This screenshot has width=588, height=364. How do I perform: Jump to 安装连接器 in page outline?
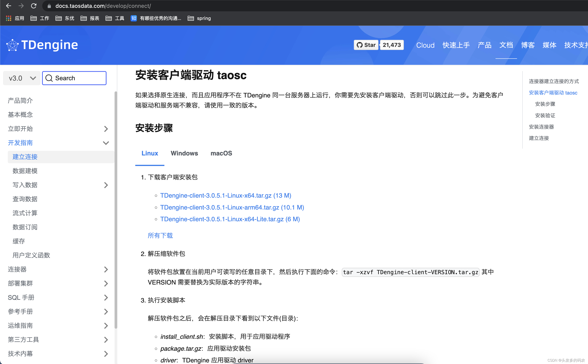coord(541,127)
